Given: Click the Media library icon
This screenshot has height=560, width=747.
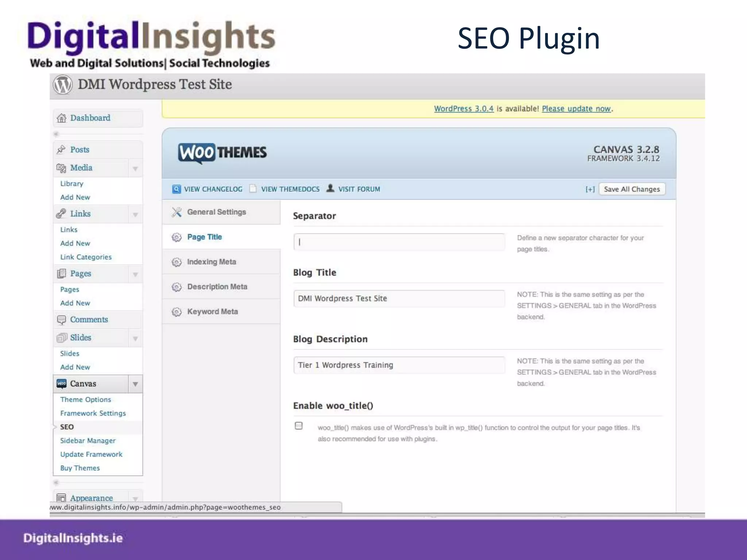Looking at the screenshot, I should coord(61,168).
